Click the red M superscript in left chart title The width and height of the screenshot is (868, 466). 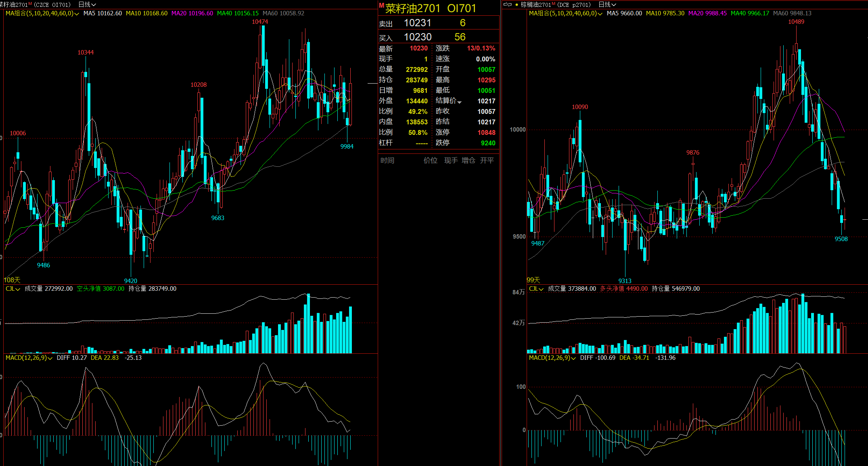(30, 3)
